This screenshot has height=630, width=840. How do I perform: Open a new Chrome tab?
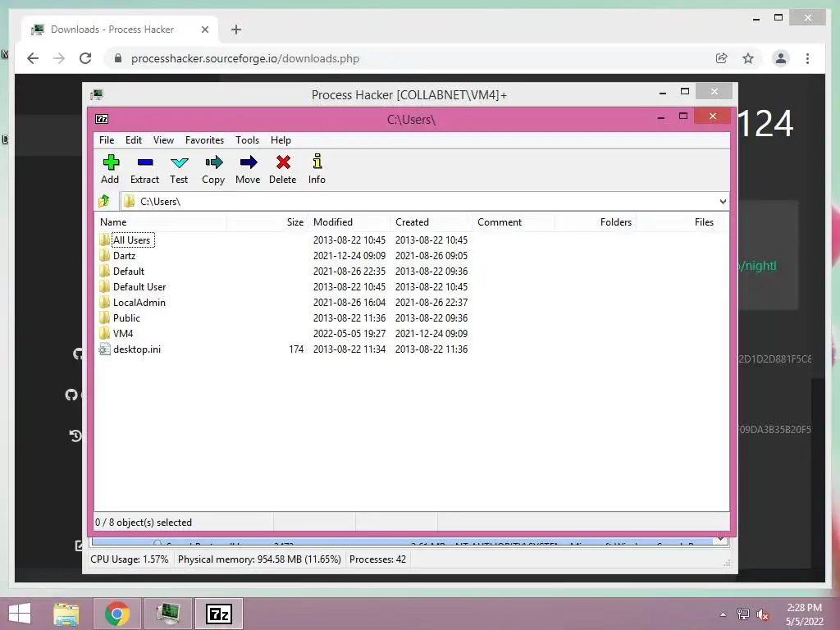(x=236, y=30)
